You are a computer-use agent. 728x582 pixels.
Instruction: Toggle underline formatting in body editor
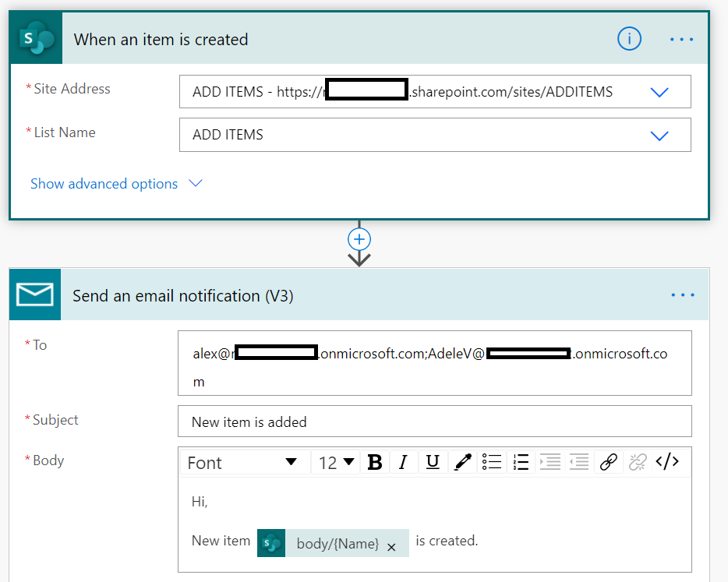click(x=433, y=462)
